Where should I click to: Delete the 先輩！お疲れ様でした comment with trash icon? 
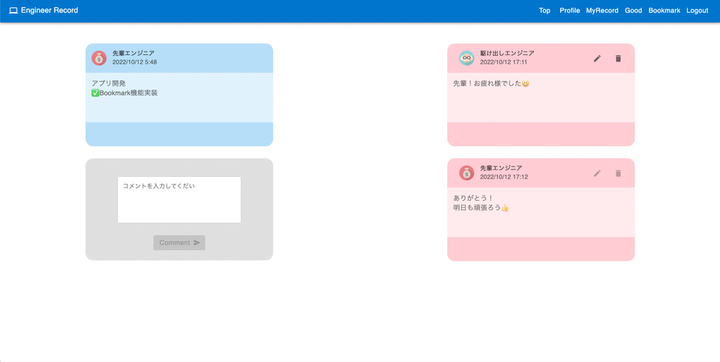click(x=618, y=58)
